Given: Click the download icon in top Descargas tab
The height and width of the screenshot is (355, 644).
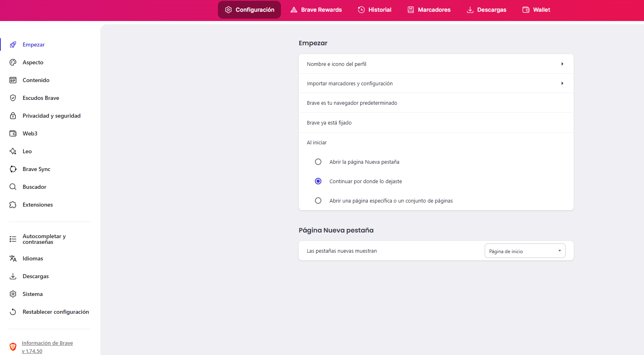Looking at the screenshot, I should pyautogui.click(x=470, y=10).
